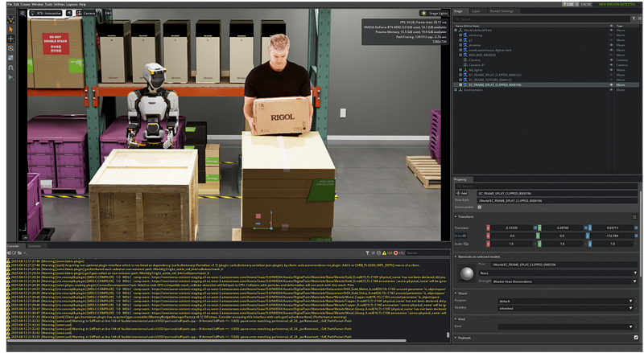644x353 pixels.
Task: Open the Stage filter funnel icon
Action: pos(634,18)
